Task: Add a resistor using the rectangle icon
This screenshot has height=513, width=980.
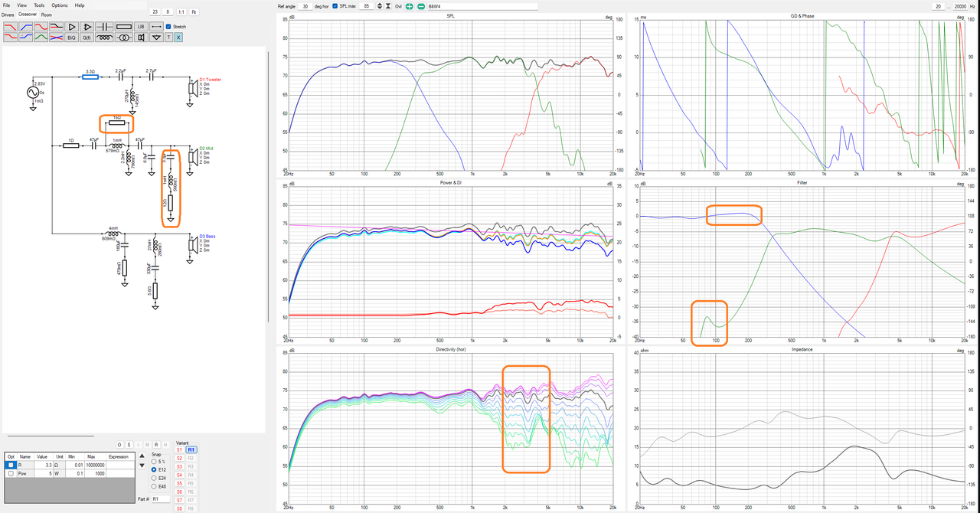Action: pos(124,27)
